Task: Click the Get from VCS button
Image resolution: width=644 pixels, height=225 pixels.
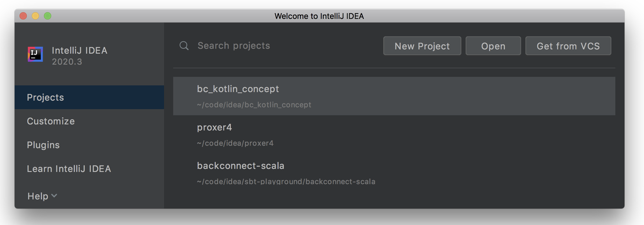Action: (568, 46)
